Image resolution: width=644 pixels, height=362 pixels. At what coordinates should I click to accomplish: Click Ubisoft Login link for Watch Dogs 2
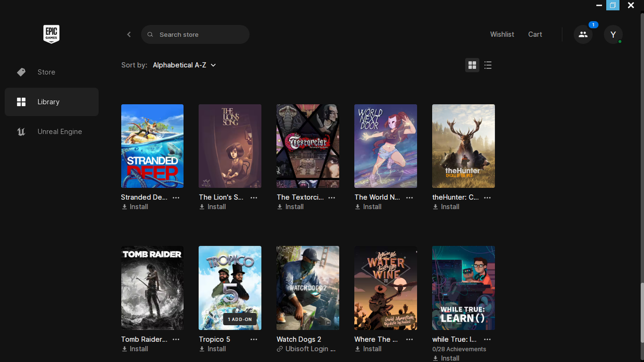point(306,349)
